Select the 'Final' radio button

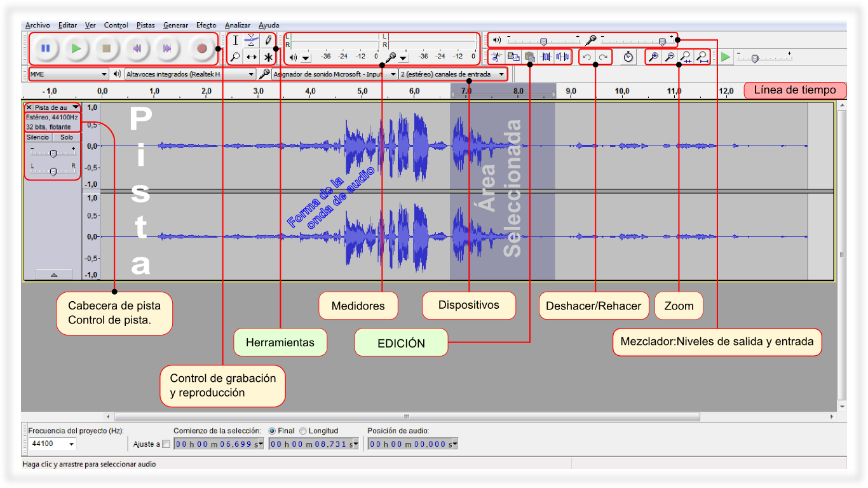[272, 431]
